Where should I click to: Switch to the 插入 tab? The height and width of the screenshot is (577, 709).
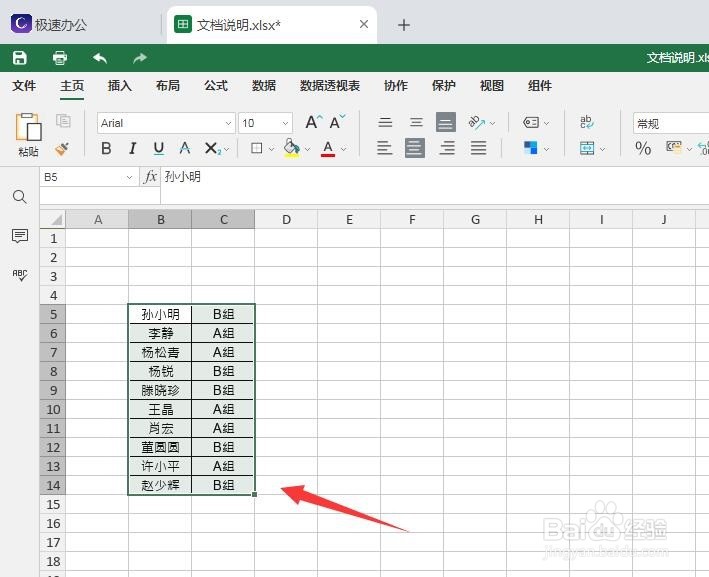[x=119, y=85]
